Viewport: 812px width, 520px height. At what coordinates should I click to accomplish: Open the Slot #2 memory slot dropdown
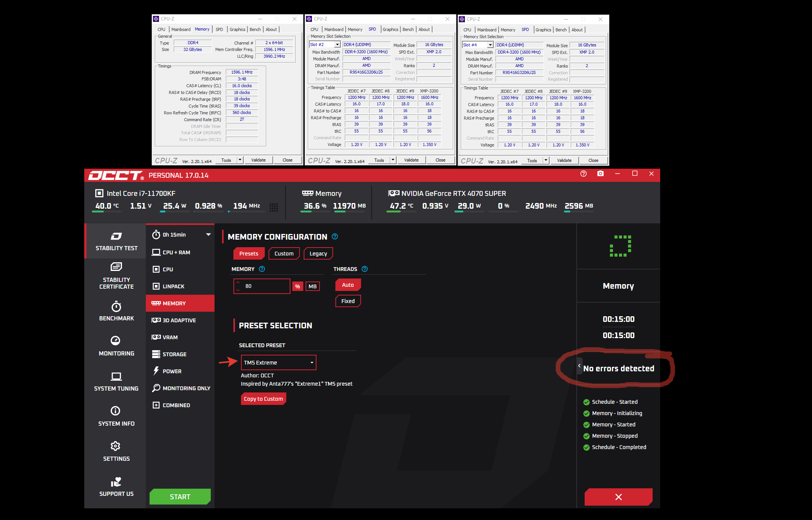[x=325, y=45]
